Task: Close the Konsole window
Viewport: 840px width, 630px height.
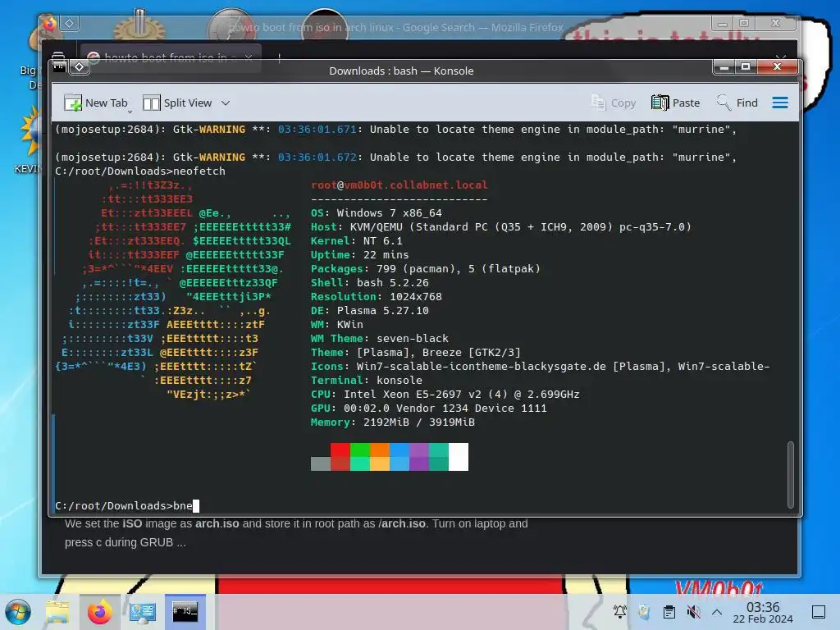Action: click(777, 67)
